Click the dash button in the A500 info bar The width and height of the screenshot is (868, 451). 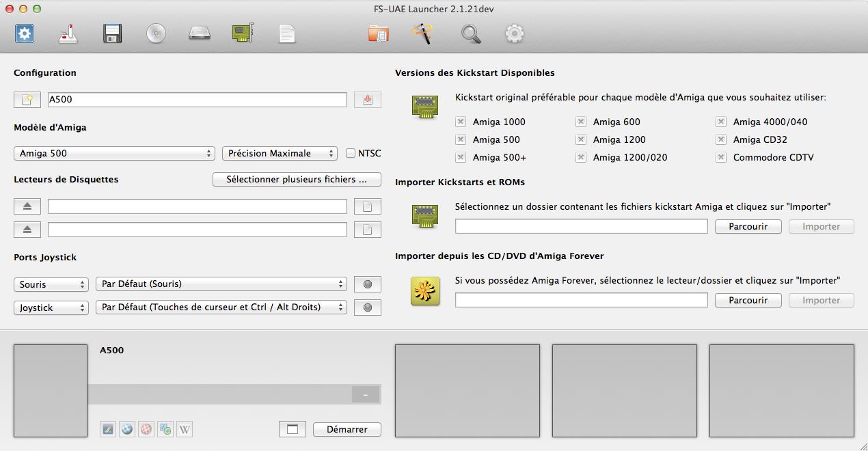366,394
